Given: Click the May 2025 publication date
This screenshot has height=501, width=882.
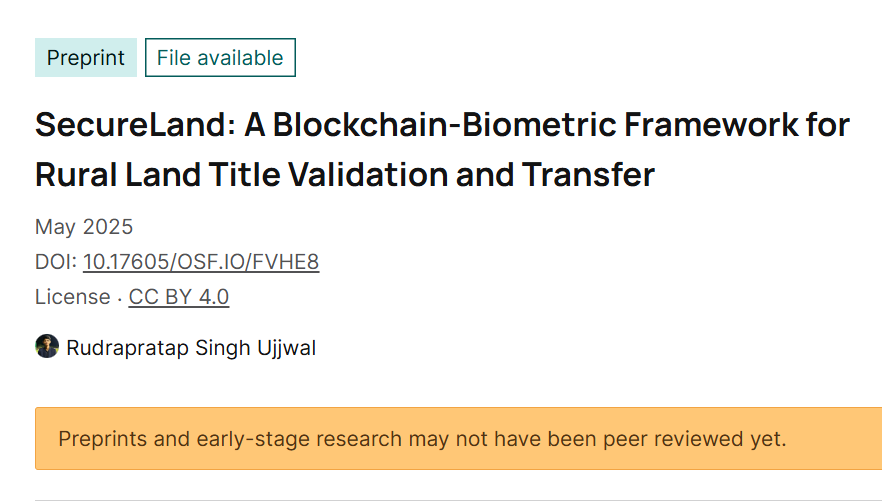Looking at the screenshot, I should [84, 227].
